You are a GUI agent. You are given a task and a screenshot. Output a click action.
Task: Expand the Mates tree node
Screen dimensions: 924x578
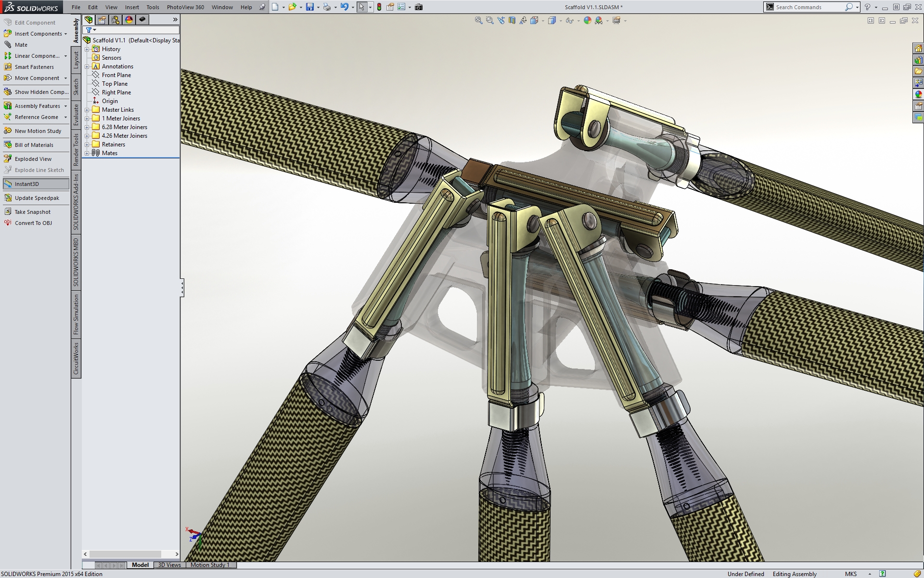point(87,153)
